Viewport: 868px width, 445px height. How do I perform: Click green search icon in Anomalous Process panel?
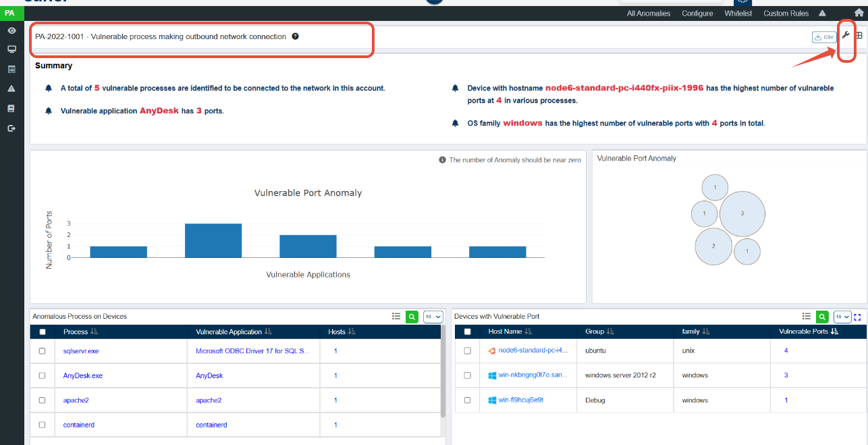coord(412,317)
